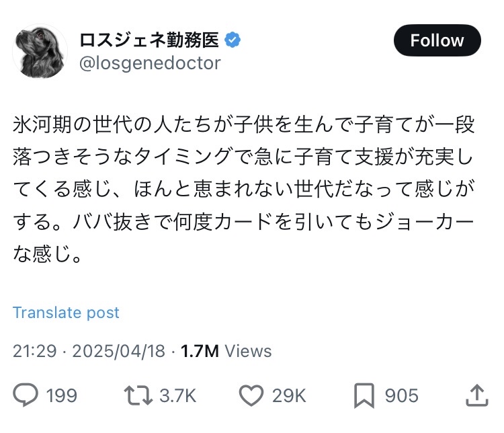Click the 3.7K reposts count
Screen dimensions: 504x433
177,395
